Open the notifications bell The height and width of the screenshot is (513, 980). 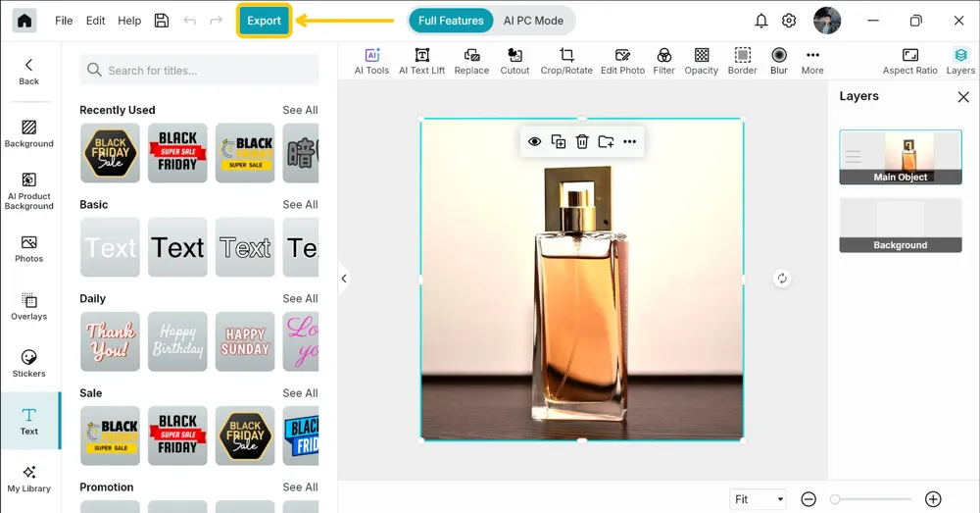[761, 21]
